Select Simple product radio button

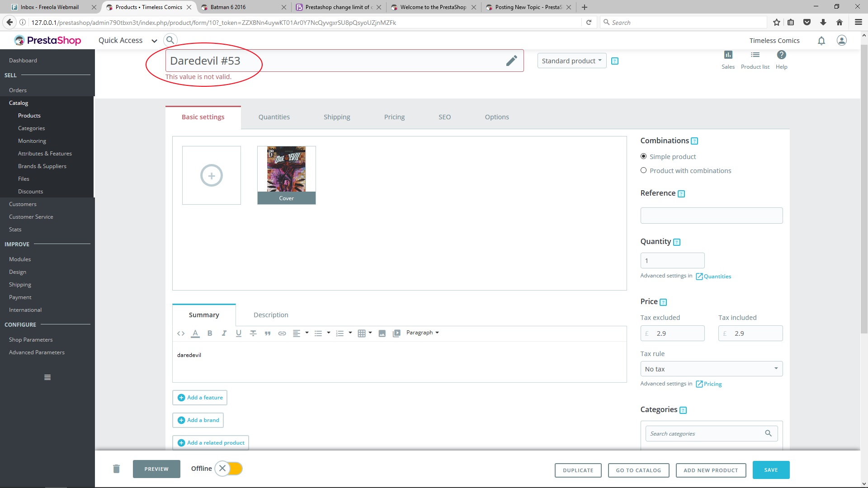643,156
